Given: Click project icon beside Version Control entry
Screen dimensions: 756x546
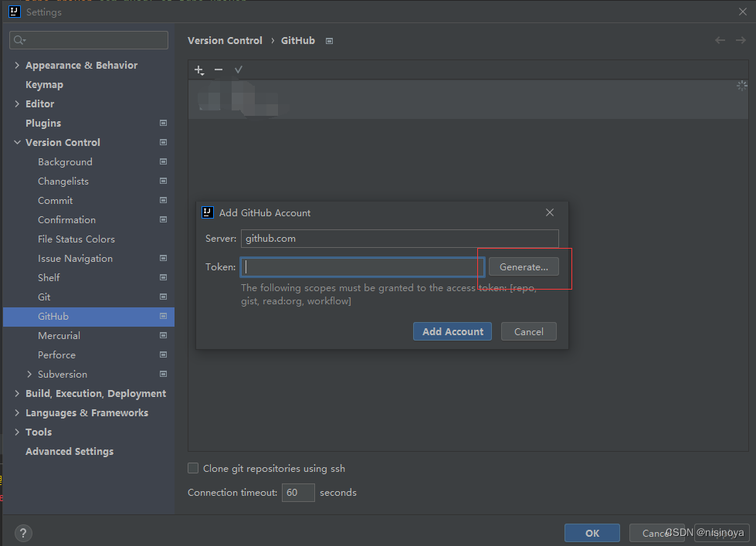Looking at the screenshot, I should click(164, 142).
